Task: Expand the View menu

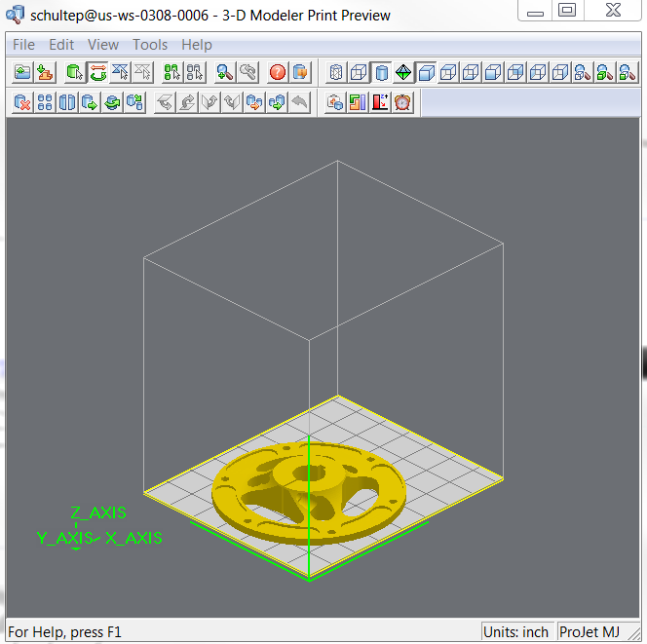Action: (x=103, y=45)
